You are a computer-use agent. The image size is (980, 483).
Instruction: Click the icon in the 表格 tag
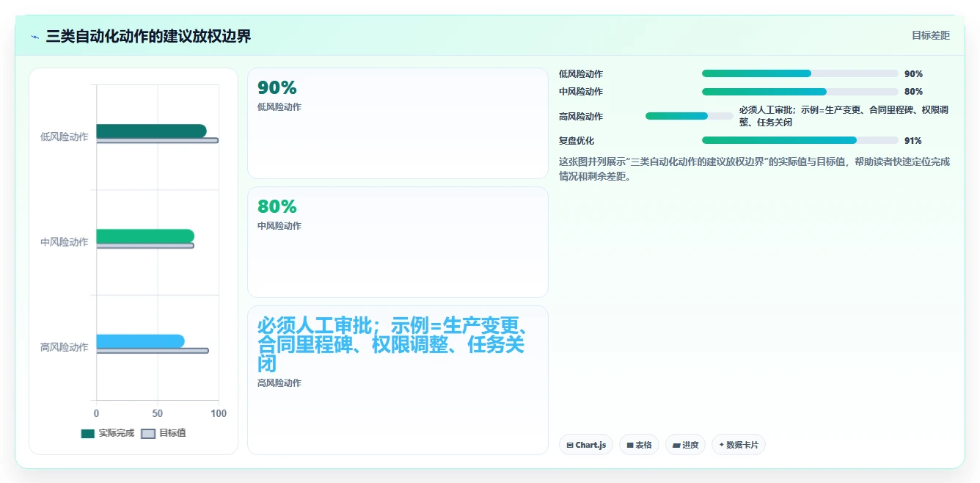point(630,446)
